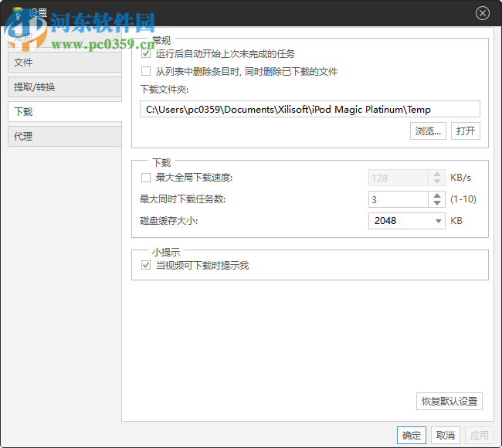Image resolution: width=502 pixels, height=448 pixels.
Task: Open the 文件 settings tab
Action: [x=65, y=62]
